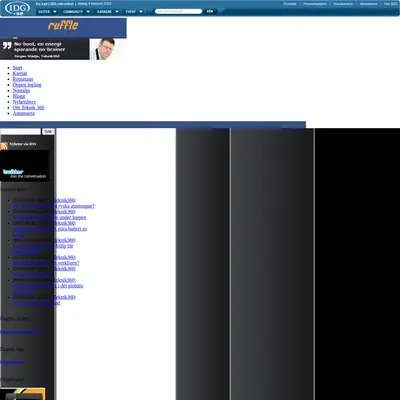Expand the COMMUNITY dropdown menu
This screenshot has height=400, width=400.
[76, 12]
